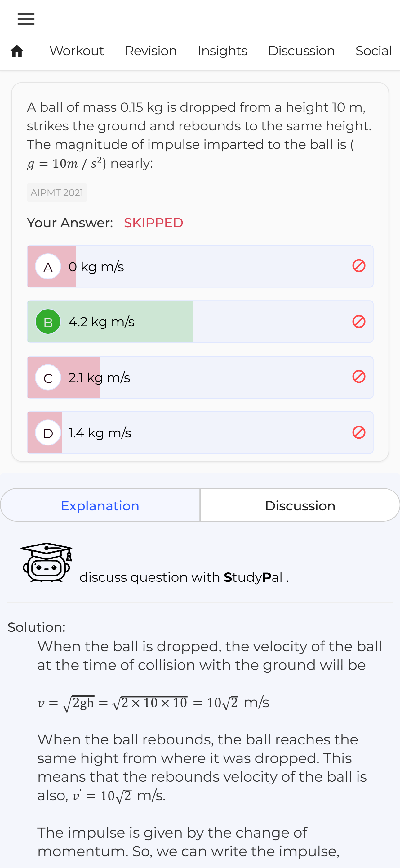
Task: Open the Insights tab
Action: tap(223, 51)
